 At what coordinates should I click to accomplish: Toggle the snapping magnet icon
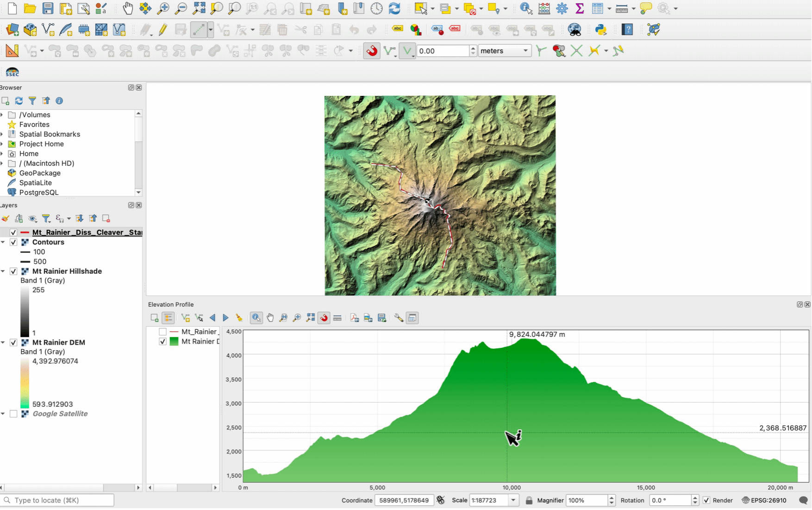coord(372,51)
